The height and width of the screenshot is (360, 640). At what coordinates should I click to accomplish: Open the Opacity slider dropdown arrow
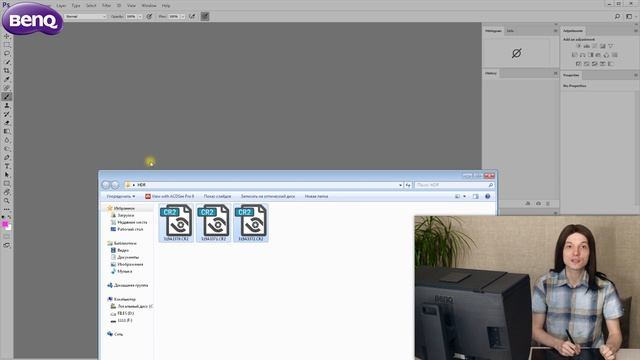pos(140,16)
